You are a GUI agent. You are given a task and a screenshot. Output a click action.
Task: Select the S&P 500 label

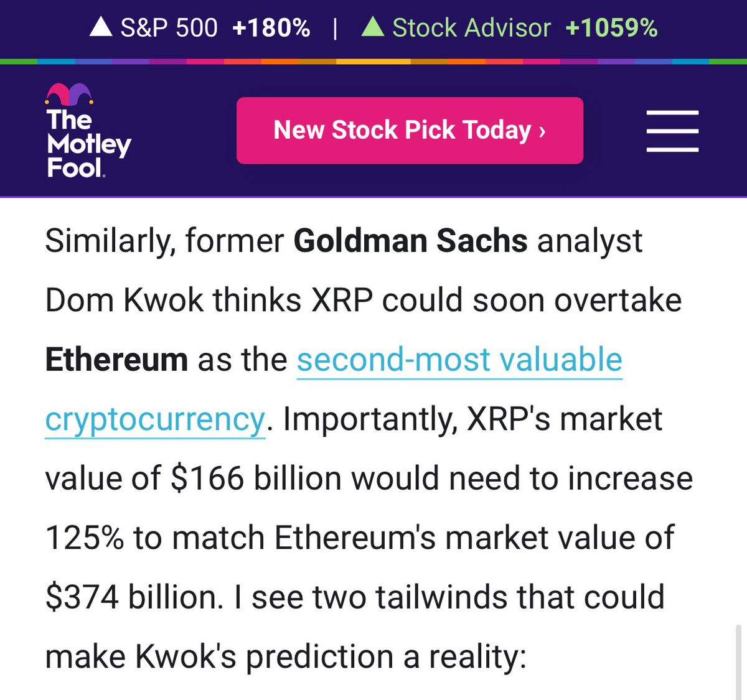pos(169,27)
